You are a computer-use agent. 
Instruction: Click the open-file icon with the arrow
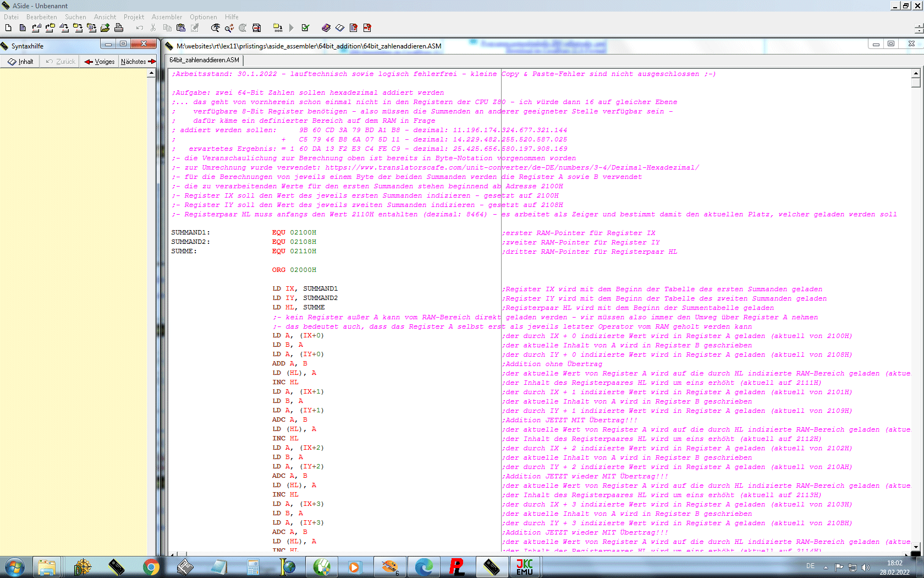36,28
